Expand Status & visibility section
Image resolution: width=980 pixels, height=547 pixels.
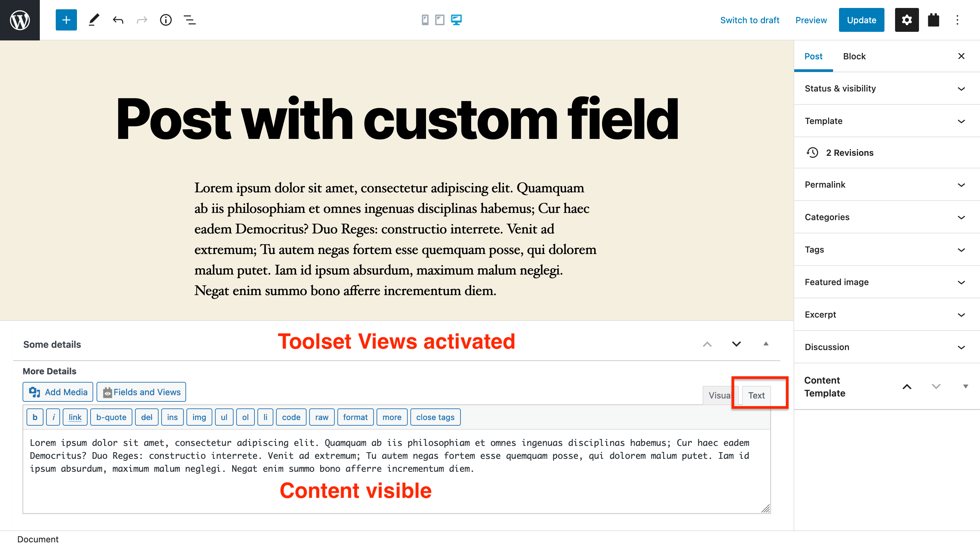pyautogui.click(x=887, y=89)
